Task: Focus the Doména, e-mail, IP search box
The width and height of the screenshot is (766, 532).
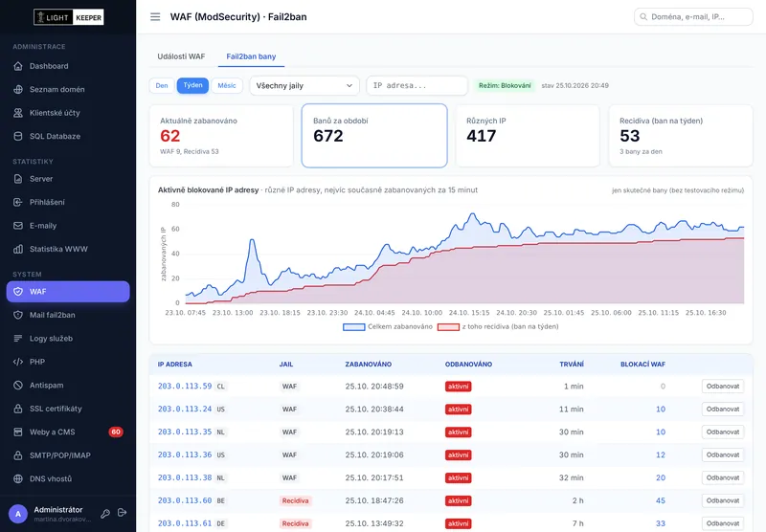Action: [x=693, y=16]
